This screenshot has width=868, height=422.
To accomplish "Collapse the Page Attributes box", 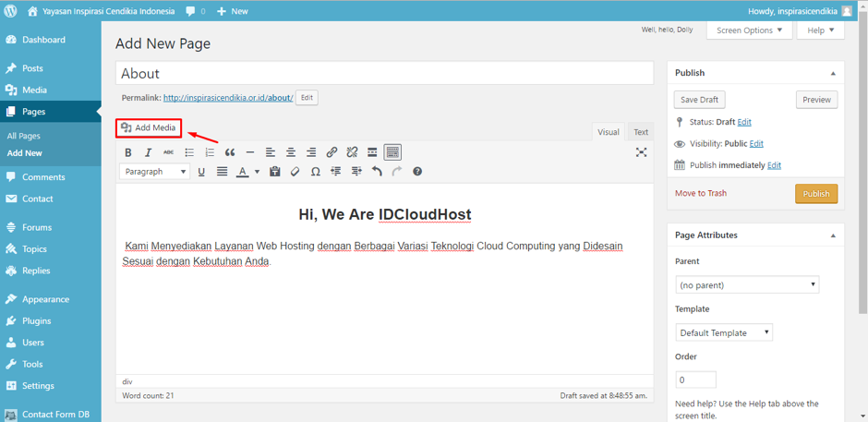I will [x=833, y=235].
